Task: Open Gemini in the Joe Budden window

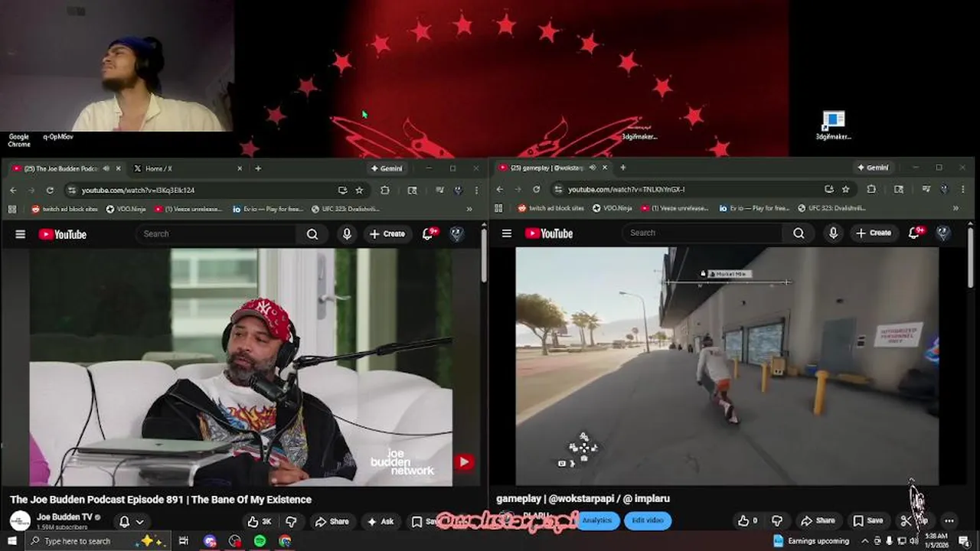Action: point(387,168)
